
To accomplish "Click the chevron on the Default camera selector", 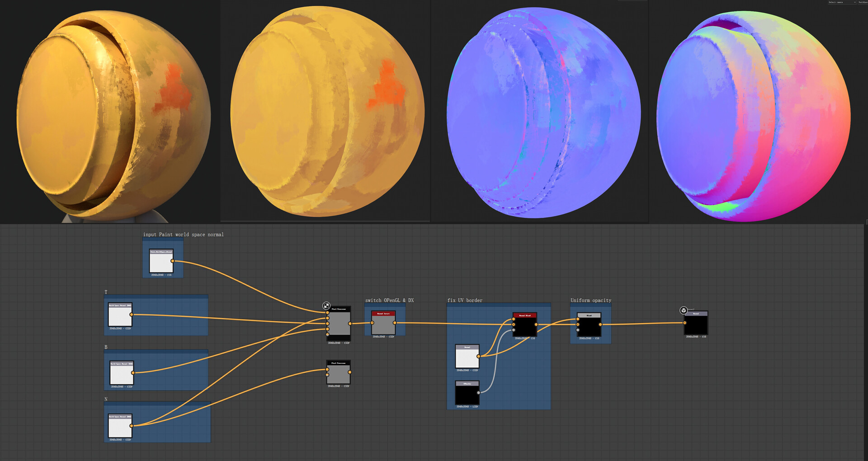I will pyautogui.click(x=854, y=2).
